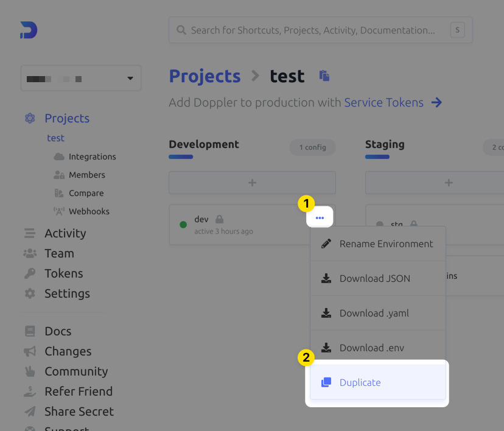
Task: Click the Settings gear icon
Action: pos(30,293)
